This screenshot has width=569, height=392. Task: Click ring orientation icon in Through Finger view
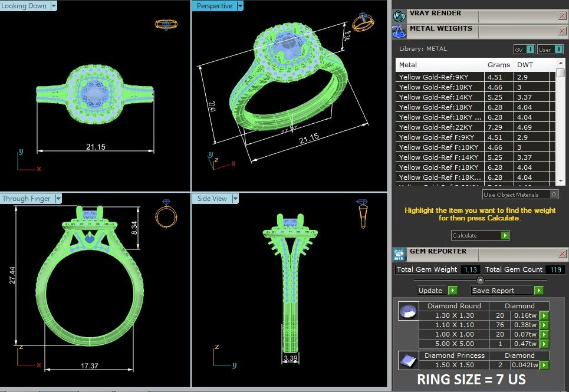(166, 215)
